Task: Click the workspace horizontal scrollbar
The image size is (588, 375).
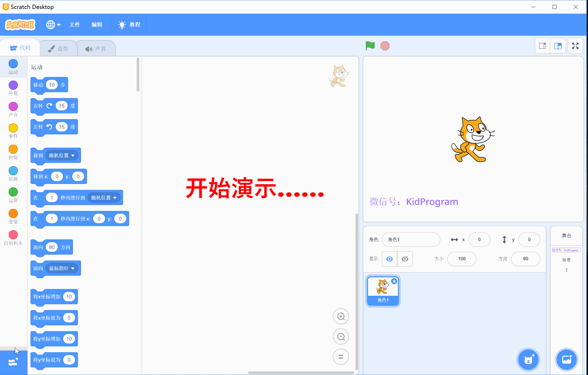Action: pos(301,373)
